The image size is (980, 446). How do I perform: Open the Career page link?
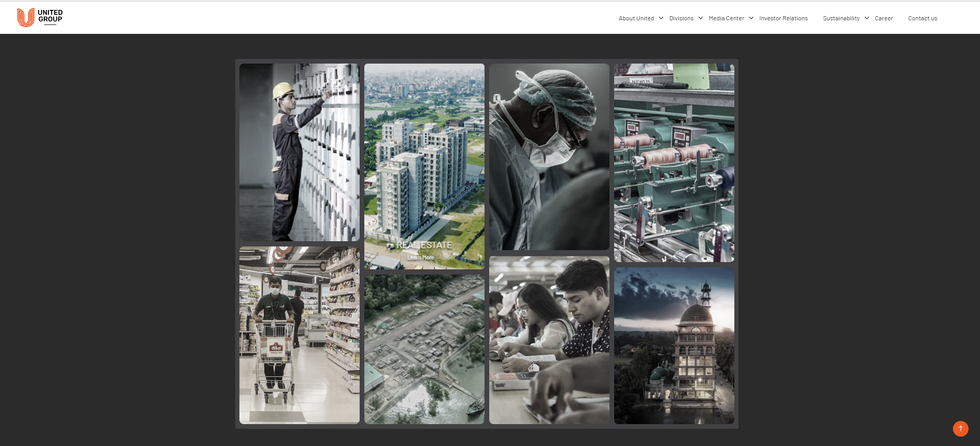click(883, 18)
